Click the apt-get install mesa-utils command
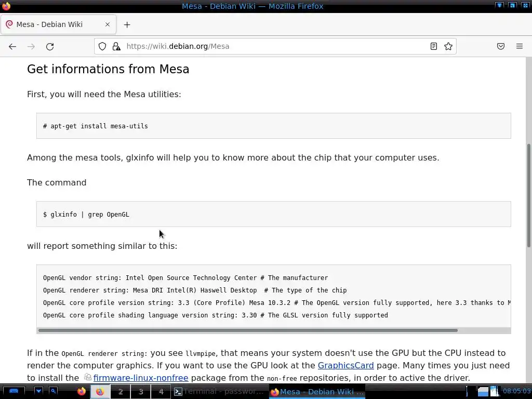This screenshot has width=532, height=399. pyautogui.click(x=96, y=126)
